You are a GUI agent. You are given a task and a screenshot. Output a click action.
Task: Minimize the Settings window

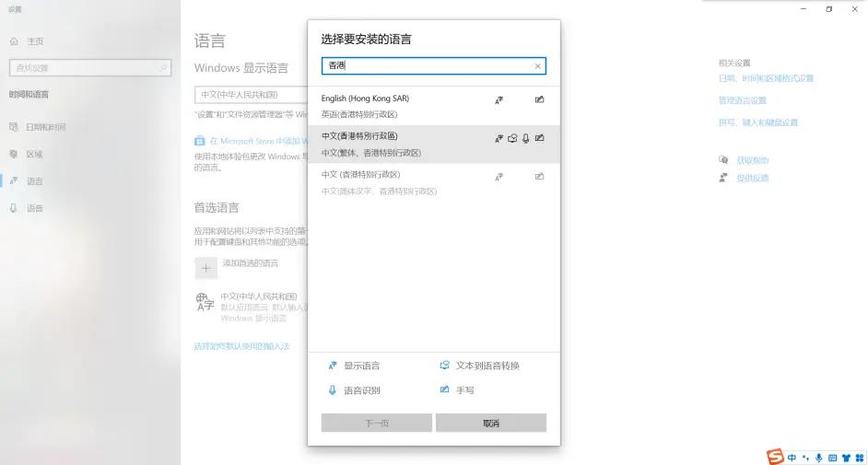pos(803,9)
